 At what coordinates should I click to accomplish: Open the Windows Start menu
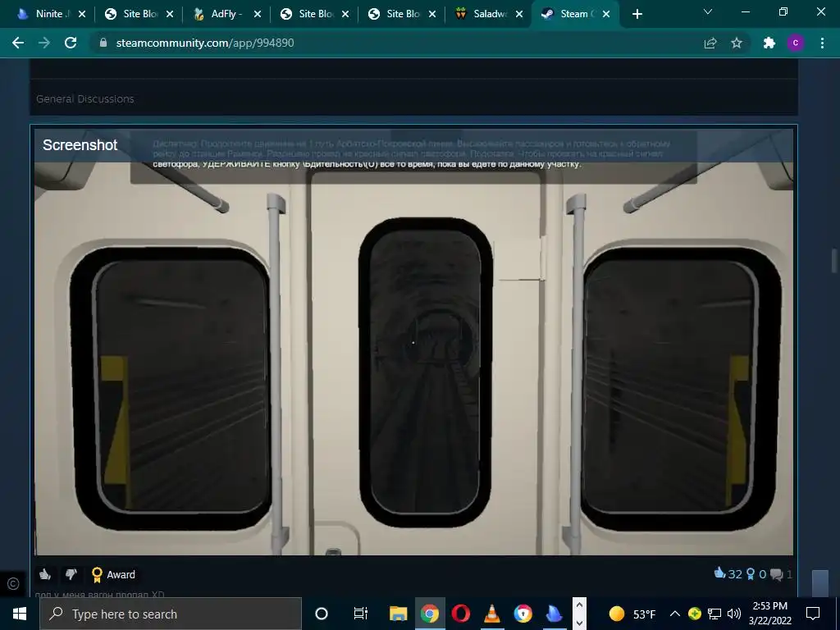(x=20, y=614)
